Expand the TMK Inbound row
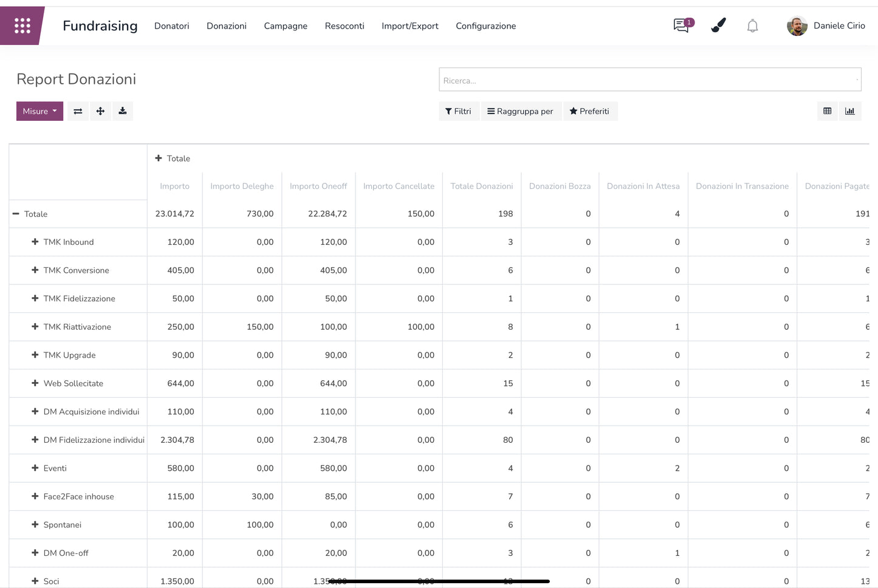This screenshot has width=878, height=588. click(x=35, y=242)
